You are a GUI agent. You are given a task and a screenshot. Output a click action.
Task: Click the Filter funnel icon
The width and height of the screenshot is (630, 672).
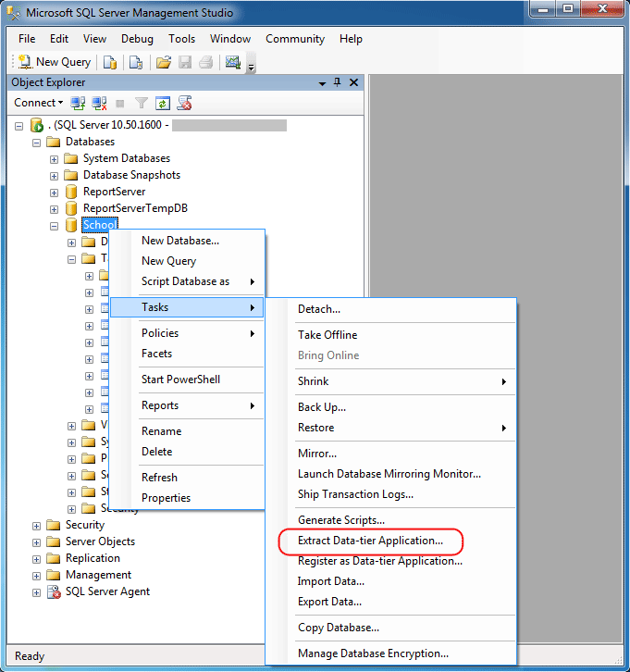pyautogui.click(x=142, y=103)
